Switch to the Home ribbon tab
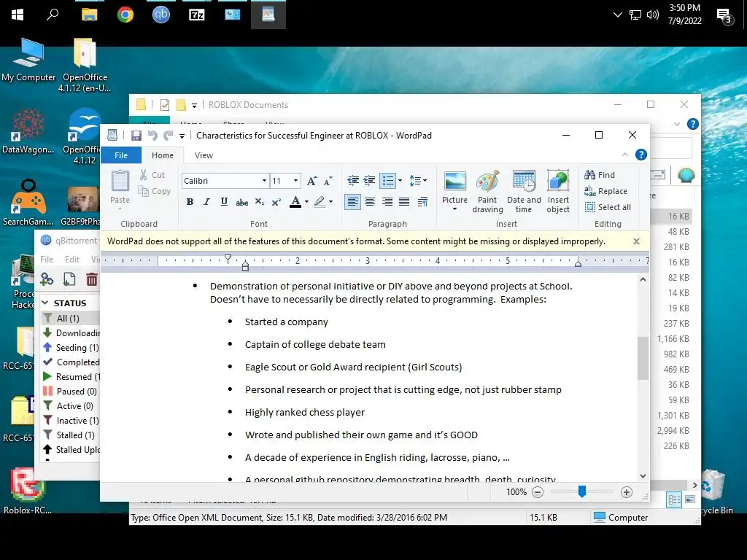This screenshot has width=747, height=560. pos(163,155)
